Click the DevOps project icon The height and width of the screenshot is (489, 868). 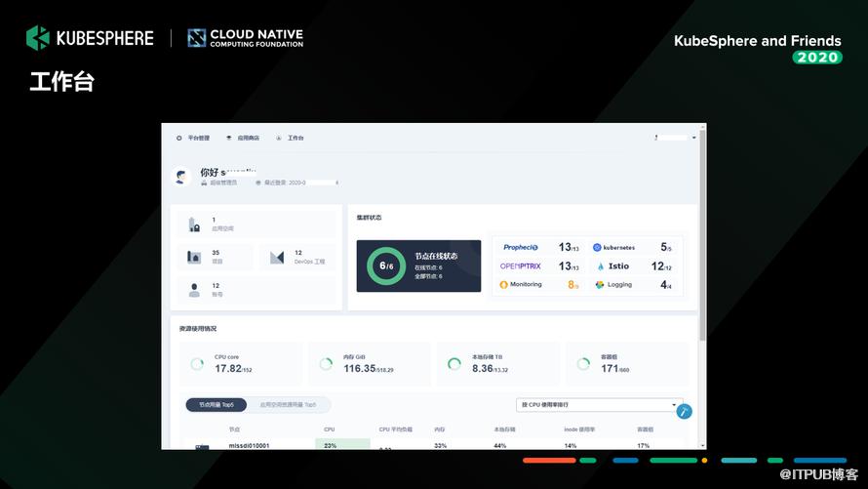click(x=277, y=258)
